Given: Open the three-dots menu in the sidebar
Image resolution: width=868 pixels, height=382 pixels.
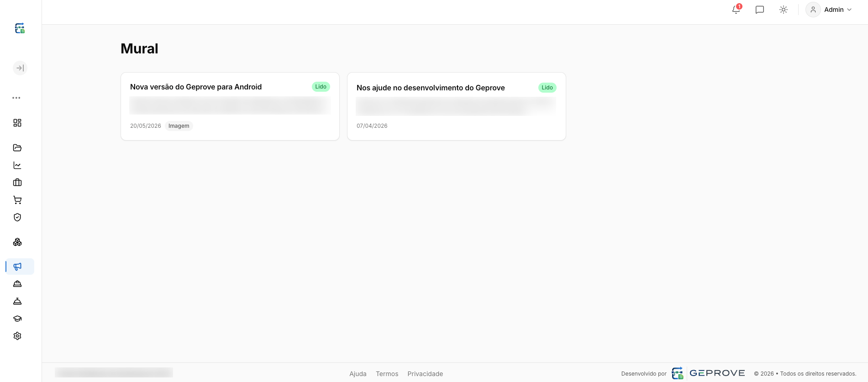Looking at the screenshot, I should [16, 98].
